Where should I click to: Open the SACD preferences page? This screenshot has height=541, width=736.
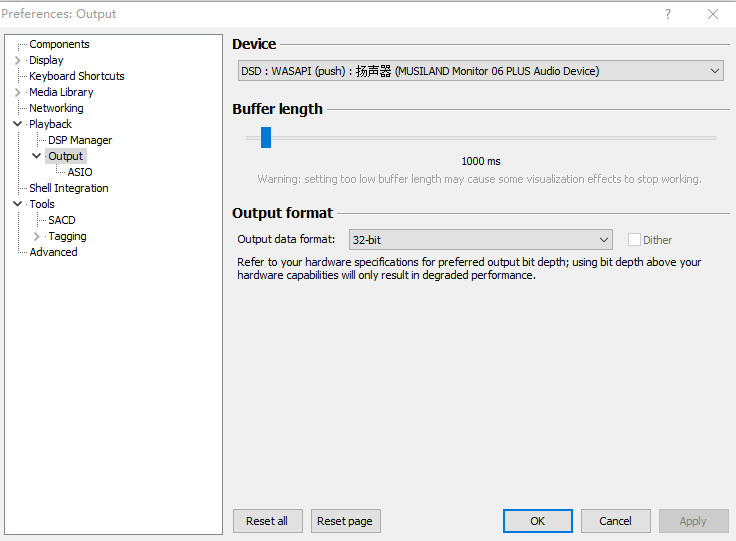(x=62, y=220)
